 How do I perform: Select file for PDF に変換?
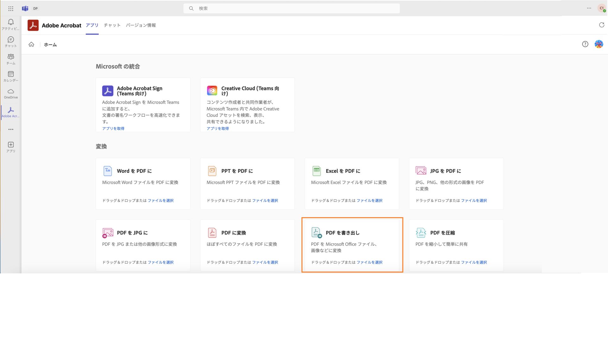click(265, 262)
